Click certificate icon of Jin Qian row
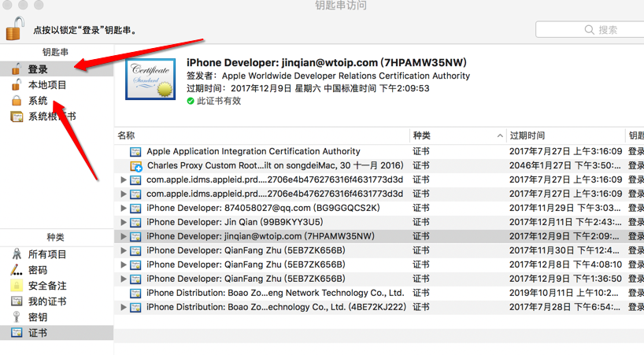 click(x=135, y=223)
